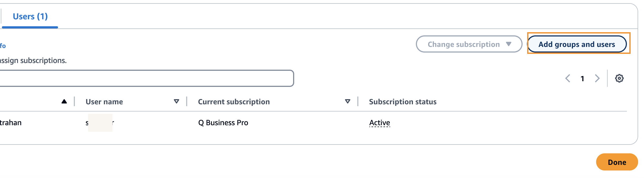Select the Q Business Pro cell
This screenshot has height=178, width=644.
[x=223, y=123]
